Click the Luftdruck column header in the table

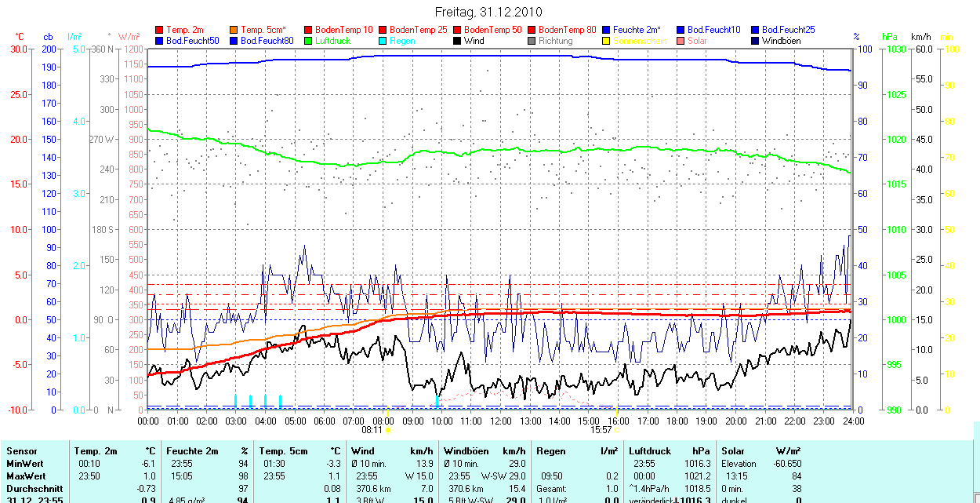pos(649,451)
